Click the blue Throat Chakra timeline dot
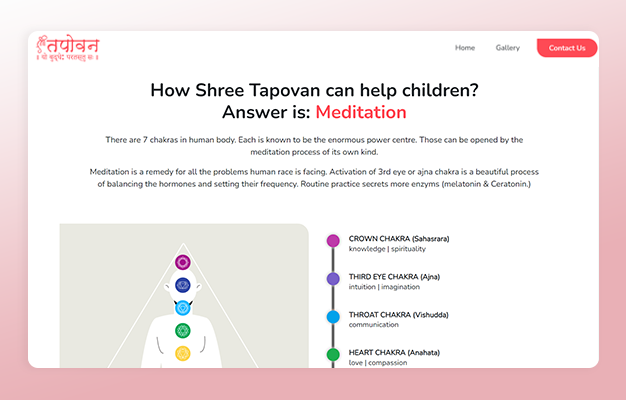The height and width of the screenshot is (400, 626). pyautogui.click(x=333, y=317)
